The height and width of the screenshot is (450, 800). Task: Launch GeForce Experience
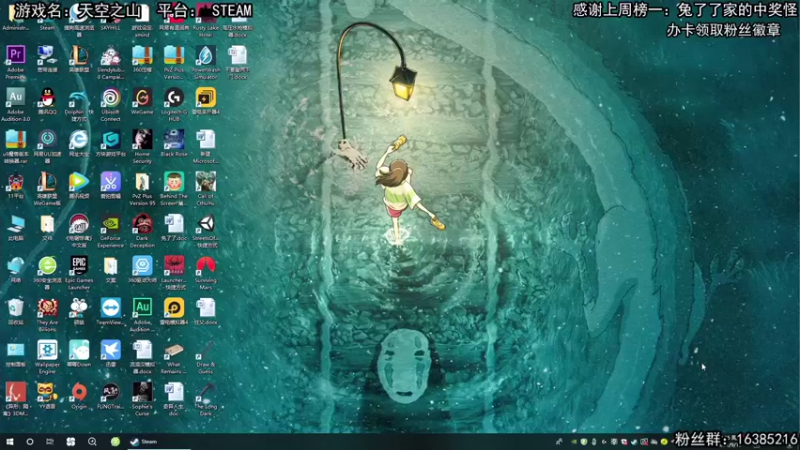tap(111, 223)
